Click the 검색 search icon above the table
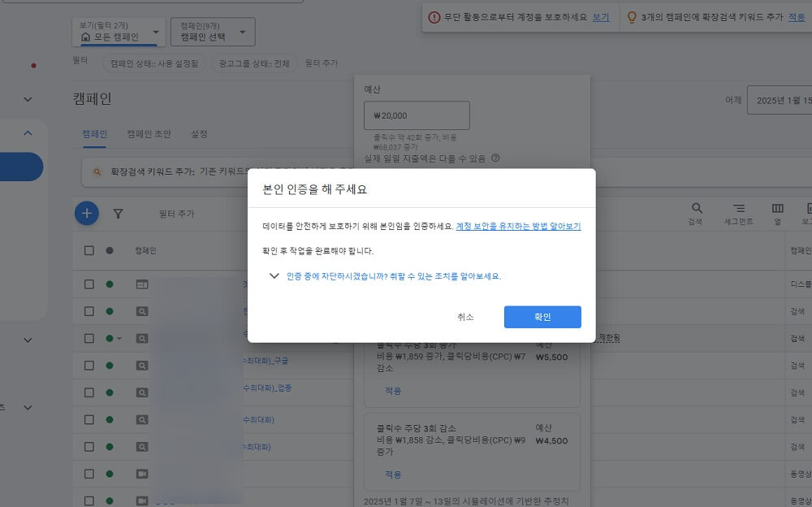The image size is (812, 507). 695,208
